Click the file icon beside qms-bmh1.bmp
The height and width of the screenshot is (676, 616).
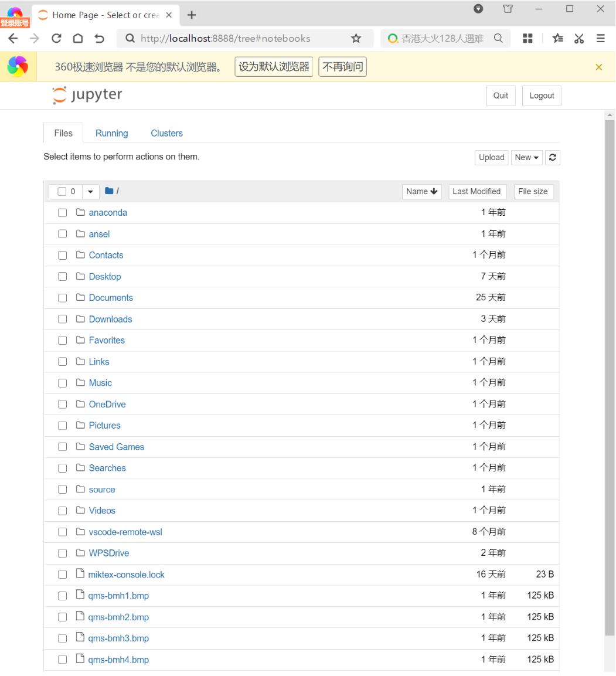click(80, 595)
